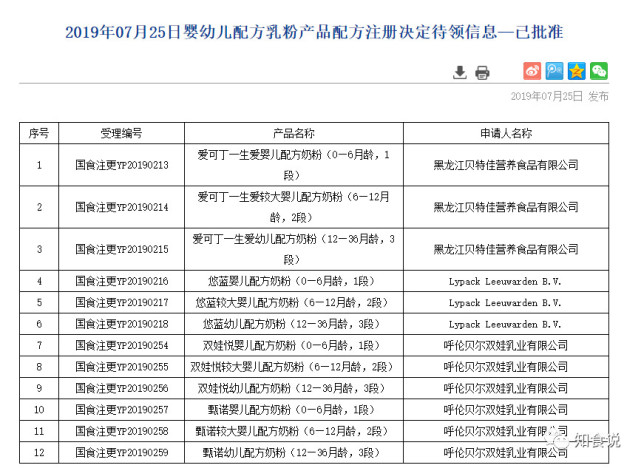This screenshot has height=468, width=641.
Task: Select cell 国食注更YP20190256
Action: [x=121, y=388]
